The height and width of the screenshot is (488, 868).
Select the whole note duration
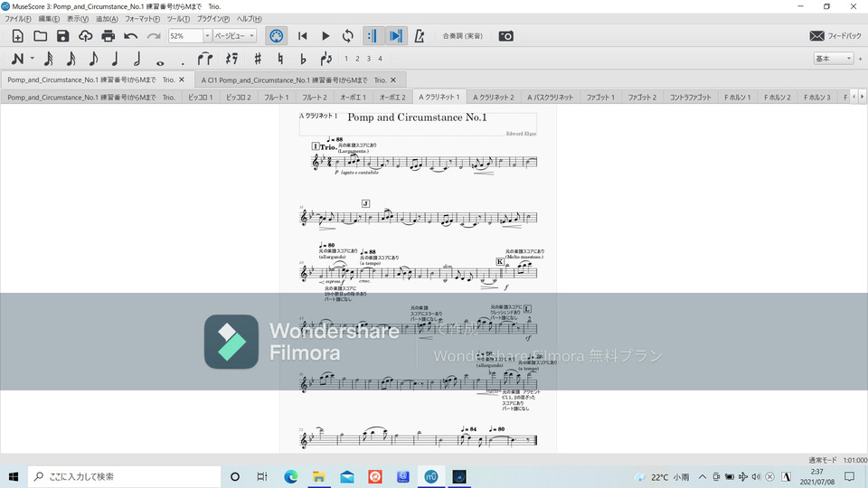160,62
